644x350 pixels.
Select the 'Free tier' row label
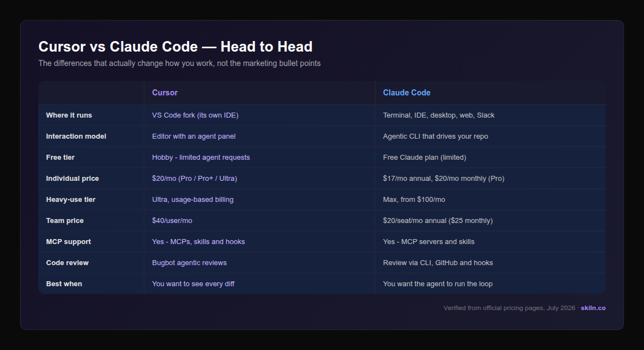(61, 158)
